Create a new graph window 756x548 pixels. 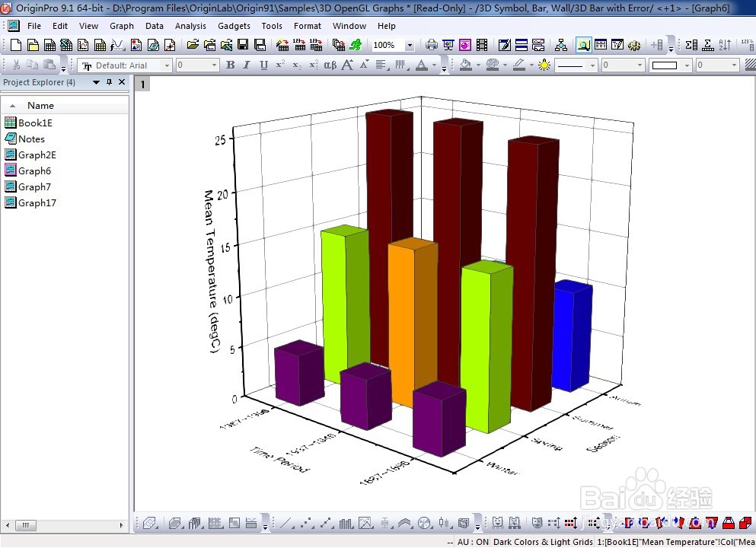[x=83, y=46]
